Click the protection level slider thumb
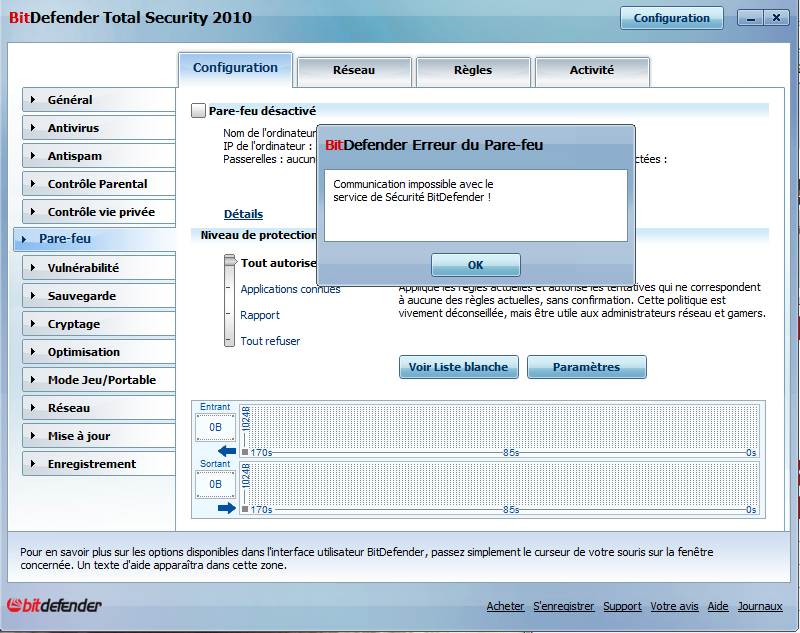 point(231,261)
